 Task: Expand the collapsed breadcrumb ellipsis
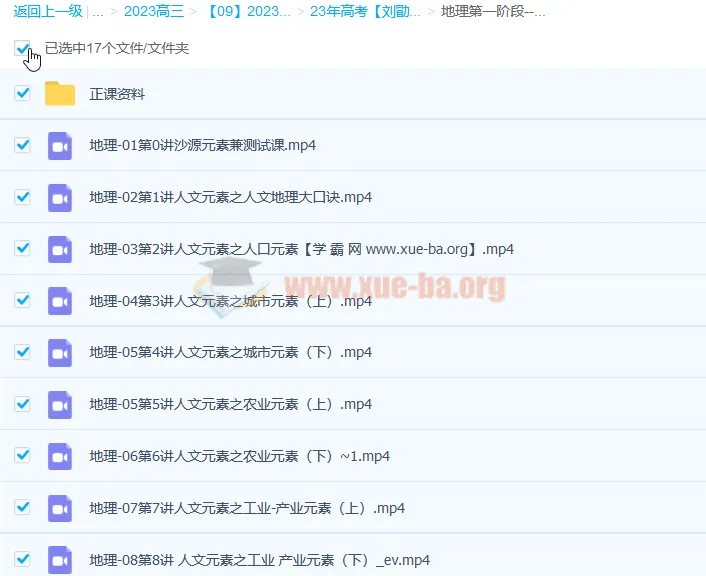click(x=98, y=12)
